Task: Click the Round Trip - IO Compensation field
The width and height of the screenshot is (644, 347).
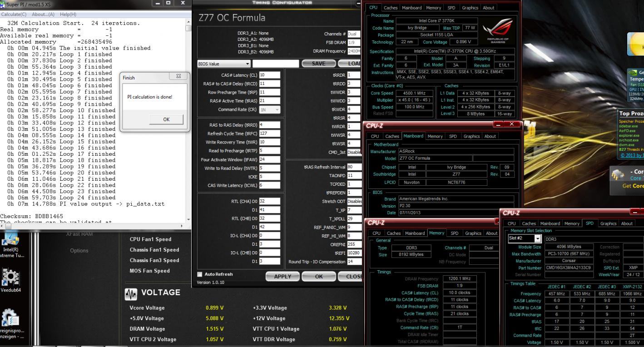Action: [355, 262]
